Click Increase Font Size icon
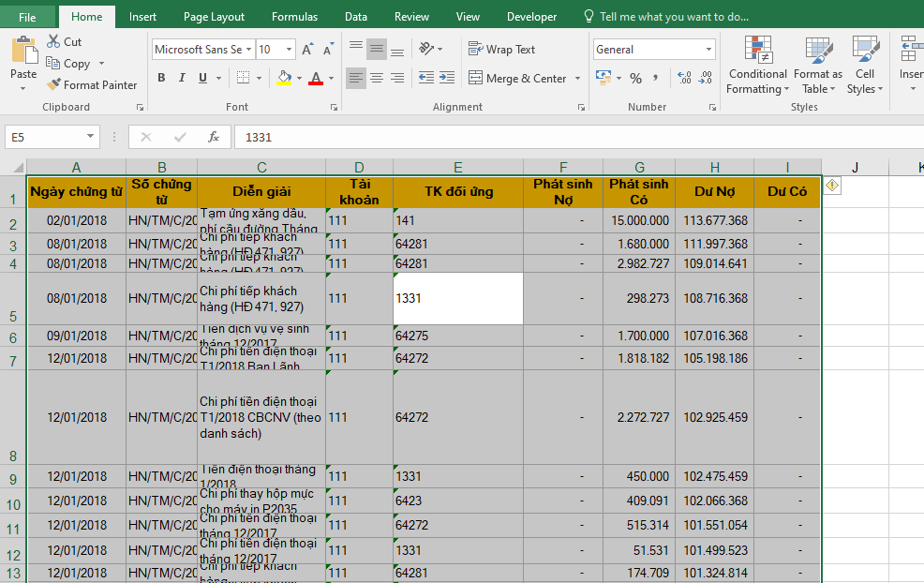The image size is (924, 583). [308, 50]
